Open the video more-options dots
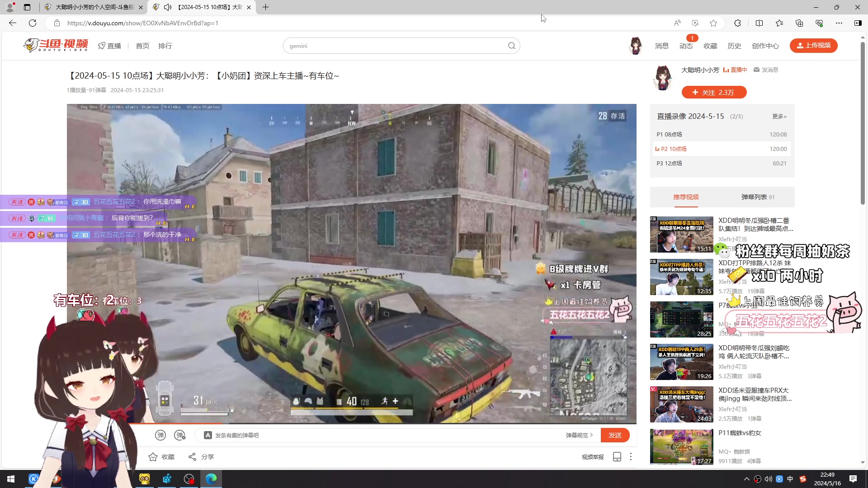This screenshot has height=488, width=868. point(631,457)
